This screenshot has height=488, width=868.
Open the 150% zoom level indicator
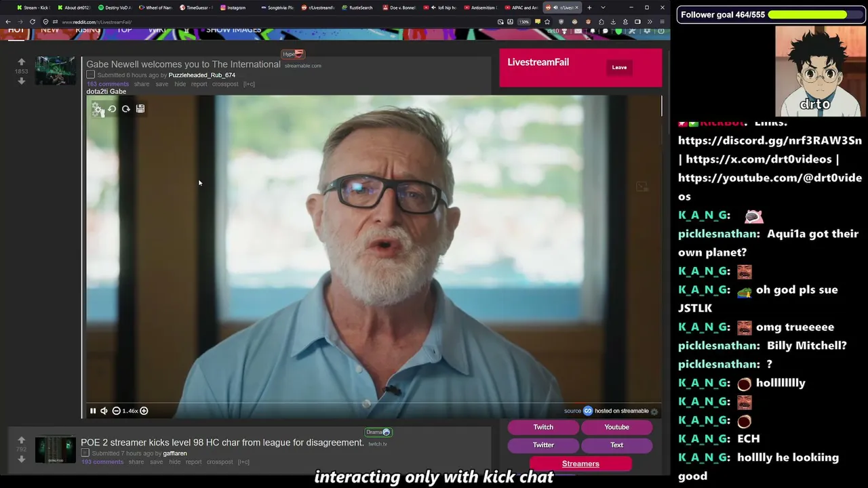point(524,22)
